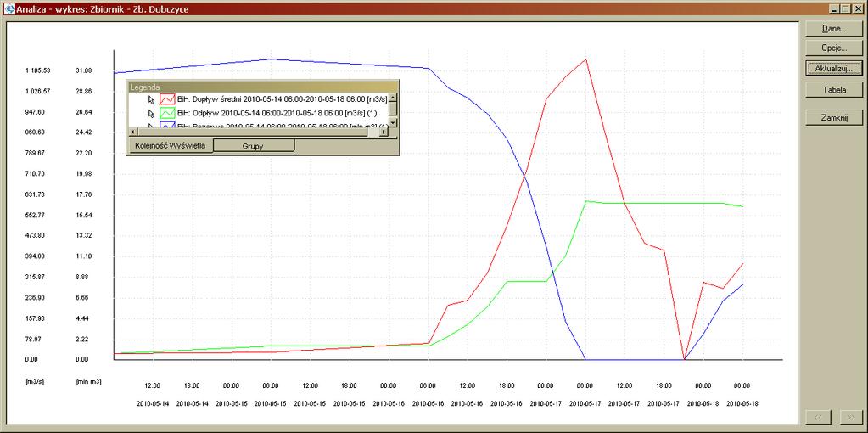
Task: Click the axis value 1 105.53
Action: coord(37,70)
